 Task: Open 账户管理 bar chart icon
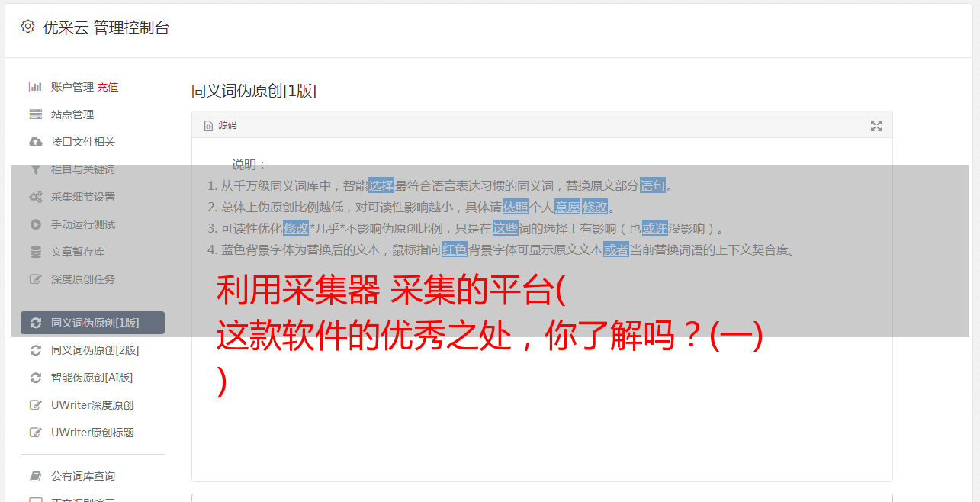point(35,87)
